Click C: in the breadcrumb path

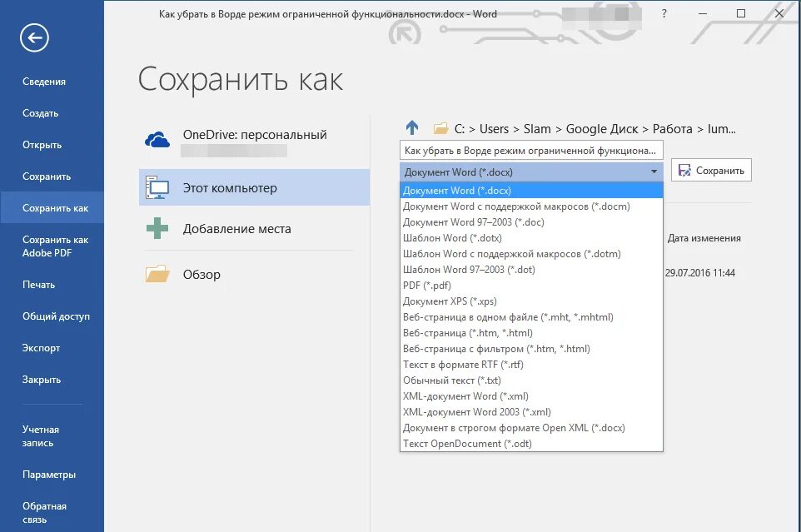(x=460, y=129)
